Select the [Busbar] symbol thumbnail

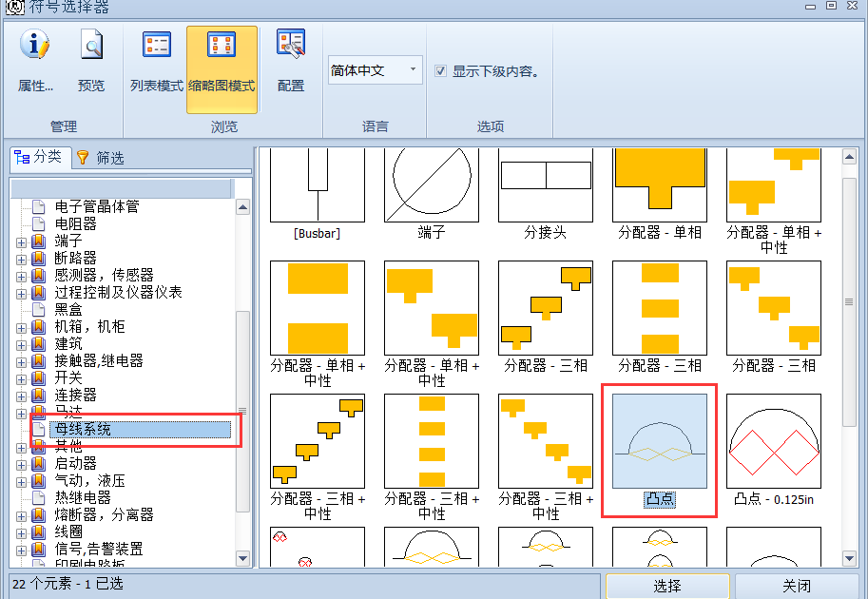(318, 184)
